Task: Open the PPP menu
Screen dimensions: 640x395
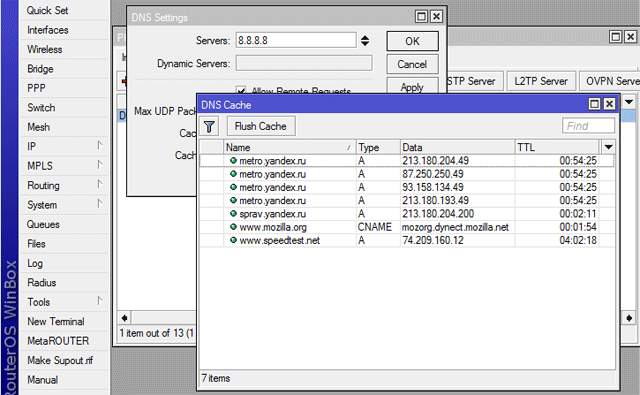Action: pyautogui.click(x=36, y=88)
